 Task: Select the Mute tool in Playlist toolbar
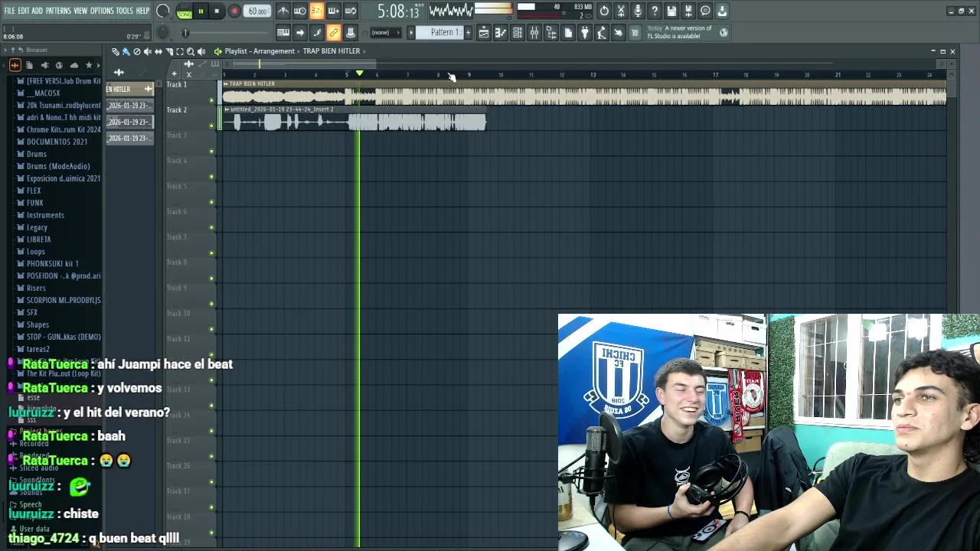pos(148,51)
